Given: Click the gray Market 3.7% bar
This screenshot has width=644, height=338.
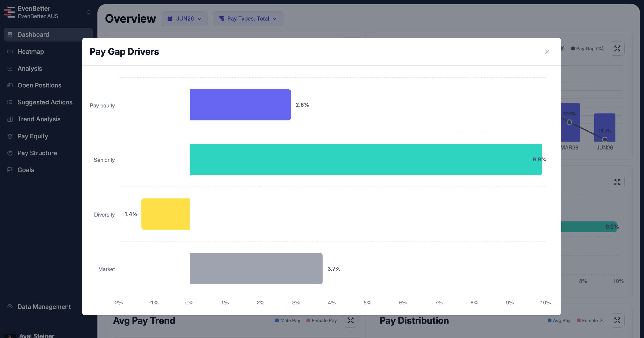Looking at the screenshot, I should 256,268.
